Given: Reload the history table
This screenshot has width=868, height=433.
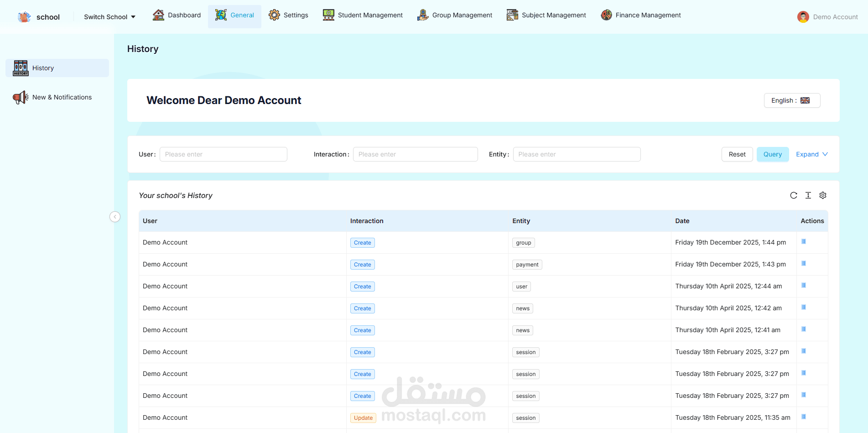Looking at the screenshot, I should 794,195.
